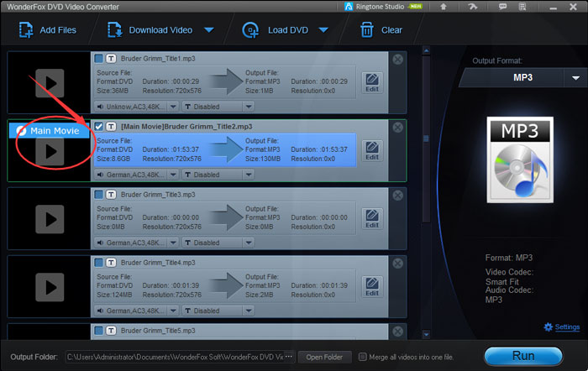Expand the Load DVD dropdown arrow

323,30
